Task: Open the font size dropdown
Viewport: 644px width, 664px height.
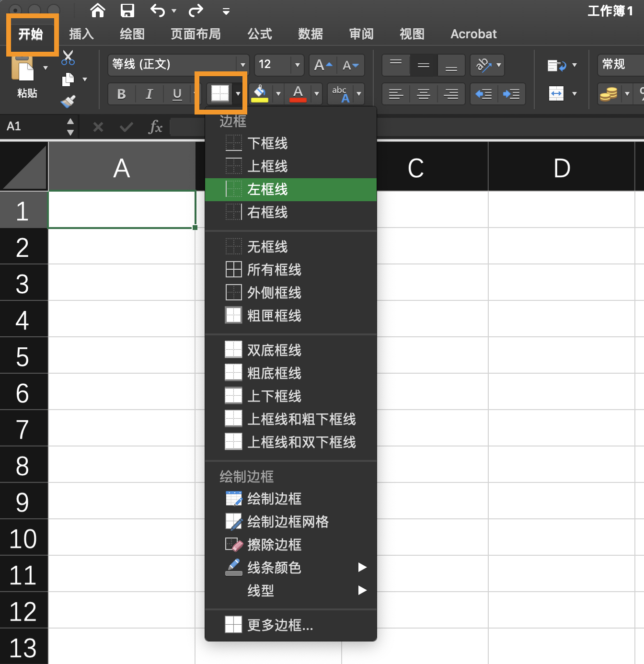Action: pos(297,65)
